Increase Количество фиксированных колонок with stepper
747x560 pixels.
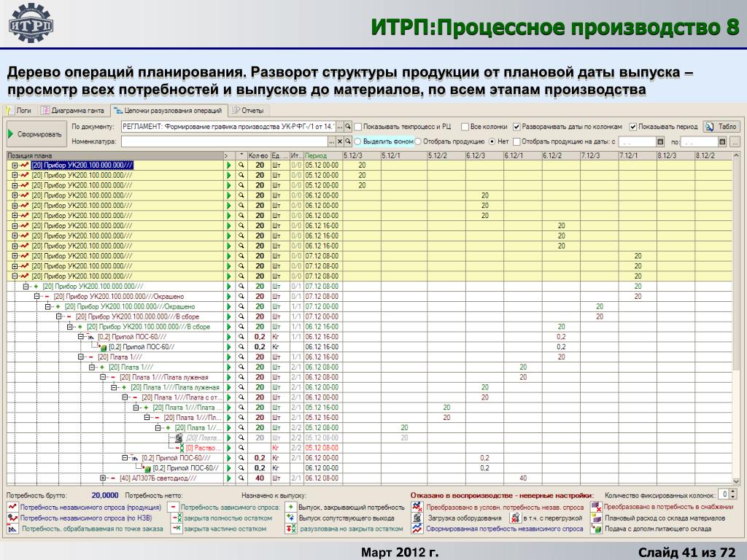(733, 493)
